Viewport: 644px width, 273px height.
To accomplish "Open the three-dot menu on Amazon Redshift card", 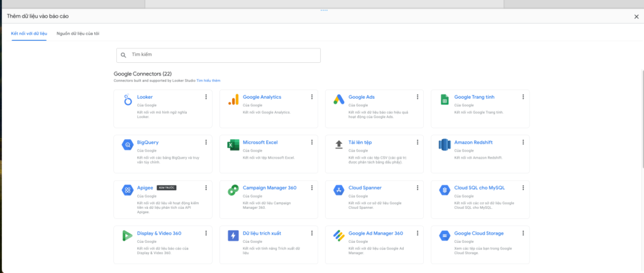I will (523, 142).
